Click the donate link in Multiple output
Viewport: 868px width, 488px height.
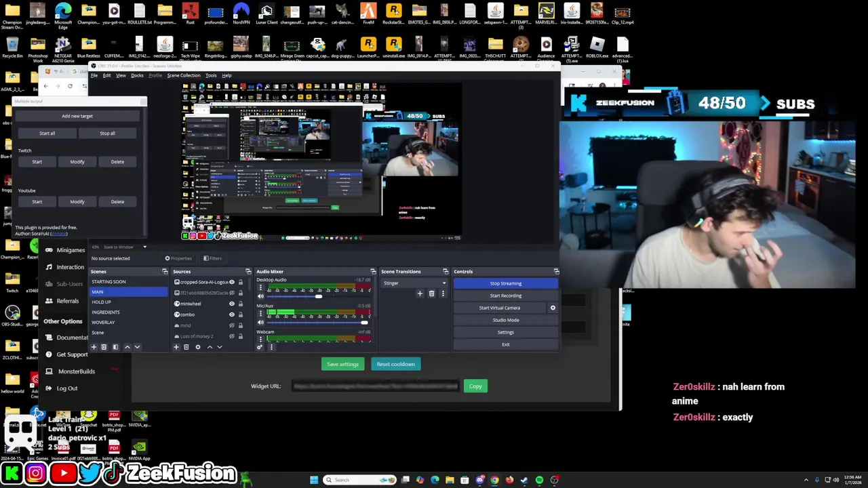pos(59,234)
